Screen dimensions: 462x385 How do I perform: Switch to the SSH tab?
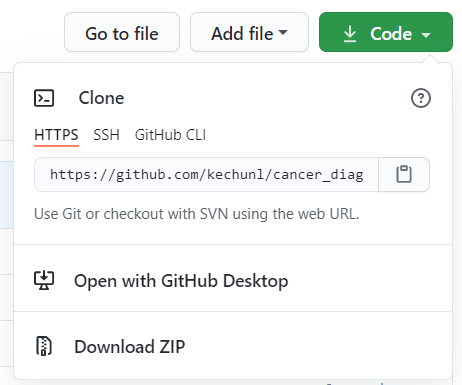(106, 135)
